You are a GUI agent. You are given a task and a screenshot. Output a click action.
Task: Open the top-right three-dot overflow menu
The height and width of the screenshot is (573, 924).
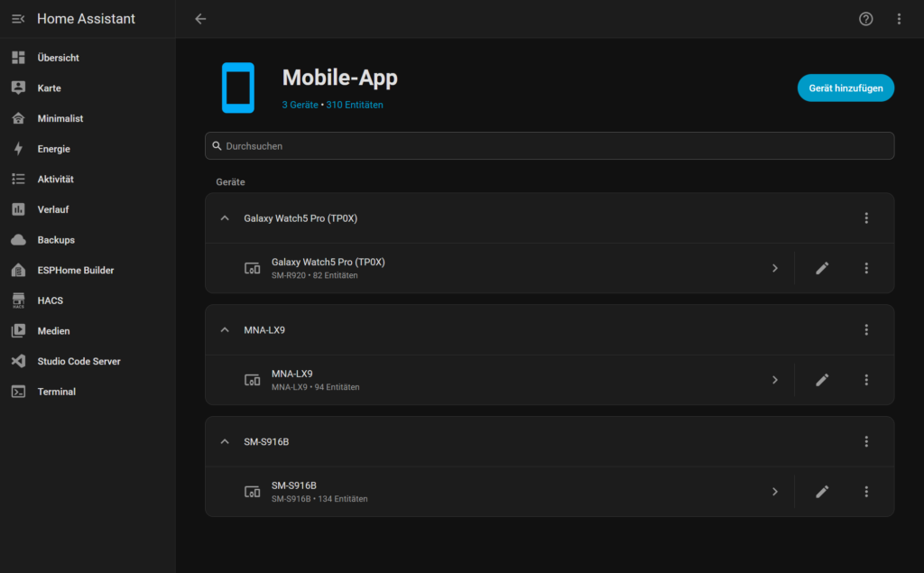pos(899,19)
